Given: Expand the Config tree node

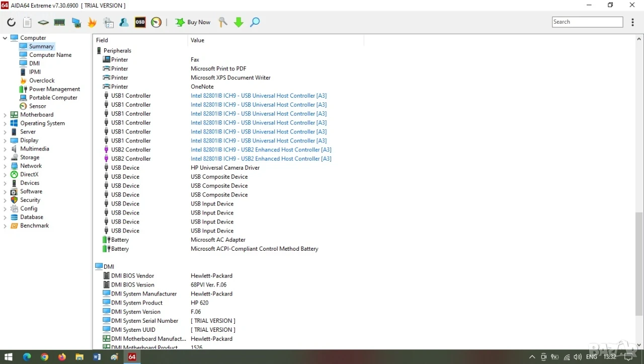Looking at the screenshot, I should (x=5, y=209).
